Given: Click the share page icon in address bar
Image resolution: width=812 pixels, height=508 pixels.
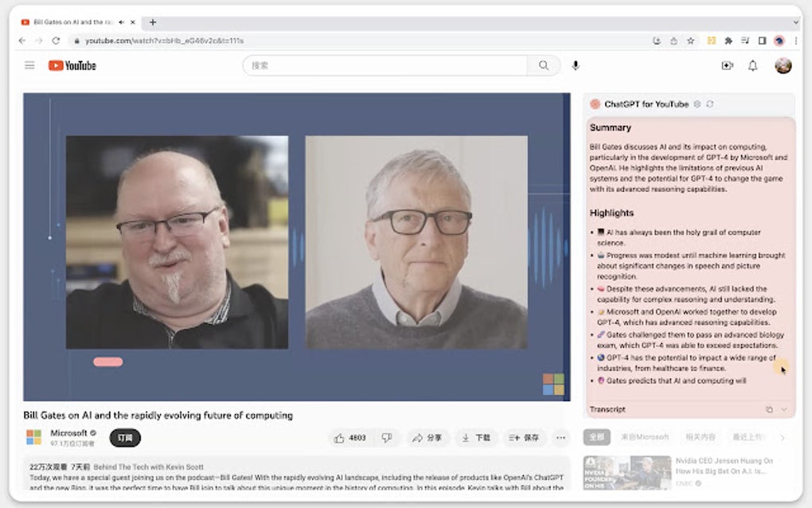Looking at the screenshot, I should click(x=673, y=41).
